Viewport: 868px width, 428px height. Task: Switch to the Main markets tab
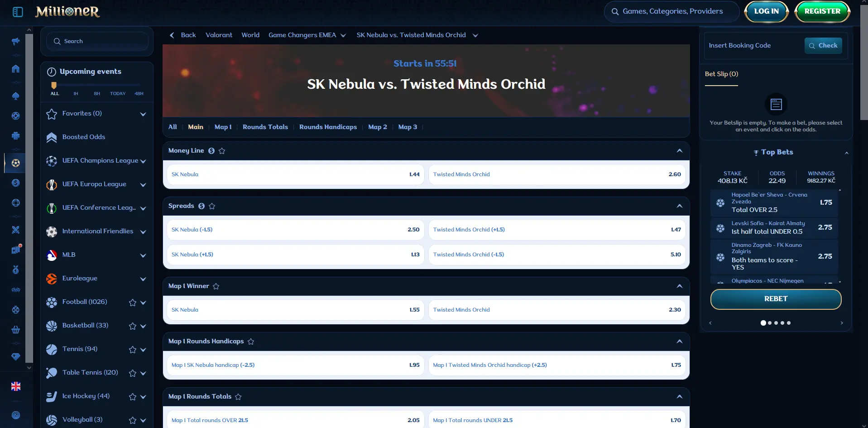pos(196,127)
